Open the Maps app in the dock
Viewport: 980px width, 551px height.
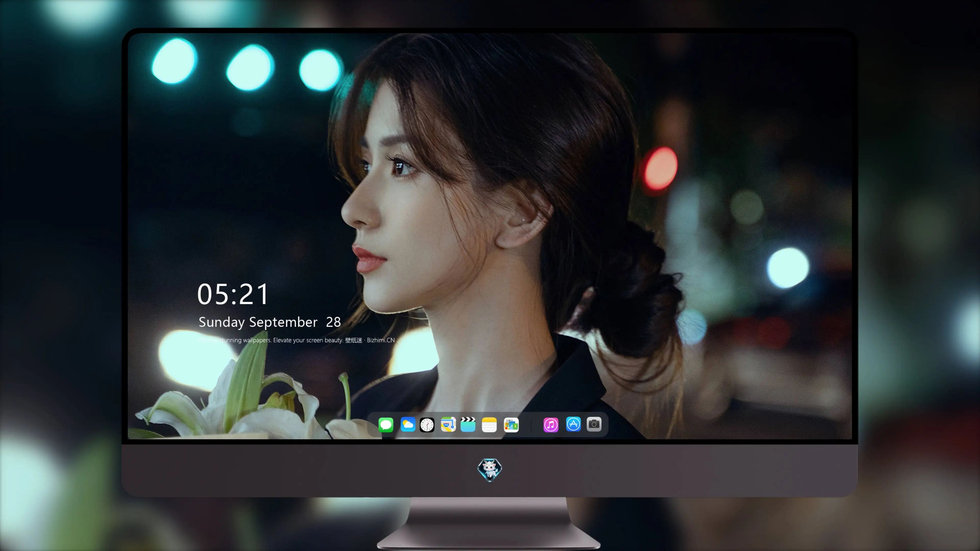[x=448, y=424]
